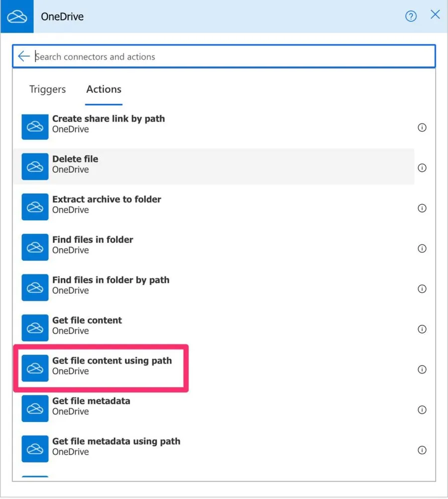
Task: Choose the Get file content using path action
Action: [x=112, y=366]
